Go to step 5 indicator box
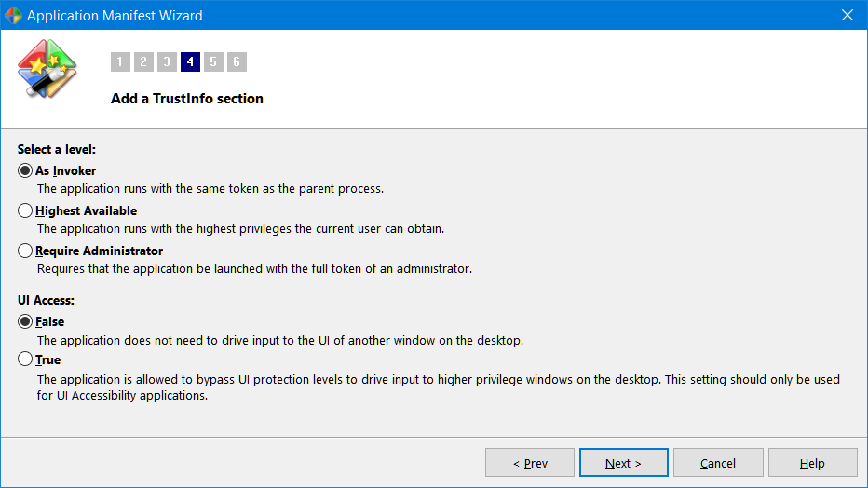The image size is (868, 488). [x=213, y=62]
